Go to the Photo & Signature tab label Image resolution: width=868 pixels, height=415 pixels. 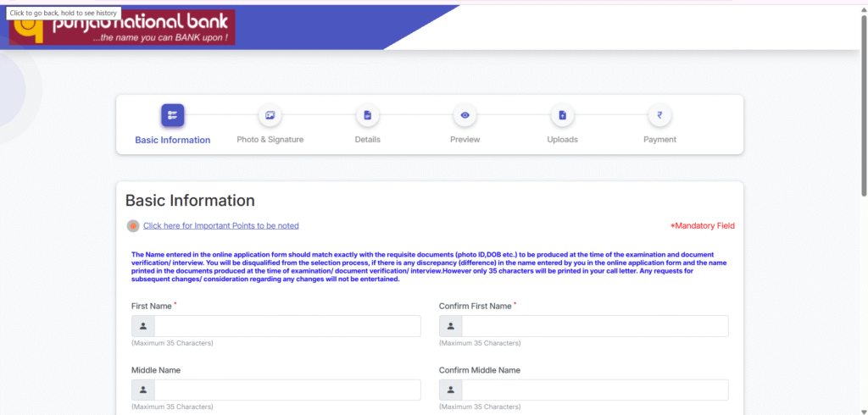270,140
